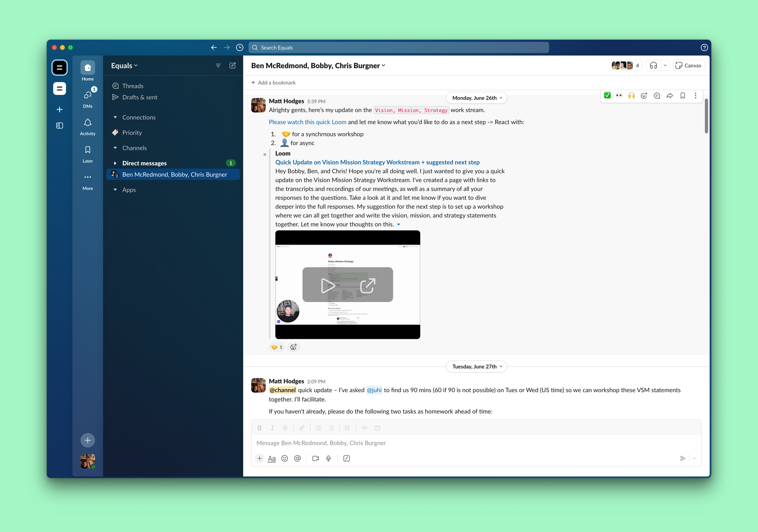Open Threads in the sidebar
The image size is (758, 532).
133,86
